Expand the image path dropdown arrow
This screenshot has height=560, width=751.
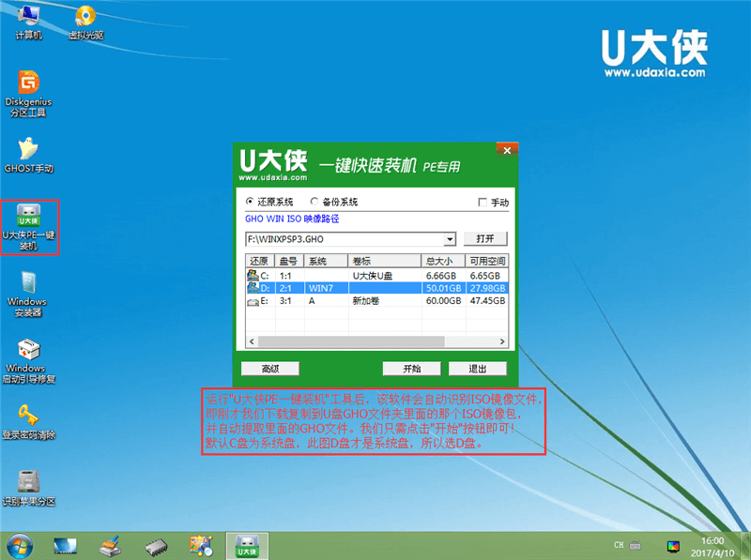pyautogui.click(x=450, y=239)
